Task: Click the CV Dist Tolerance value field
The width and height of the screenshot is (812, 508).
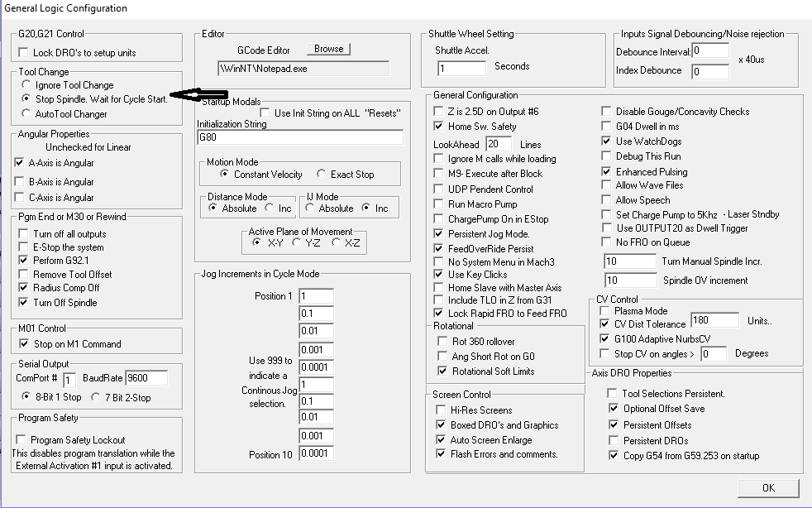Action: click(714, 320)
